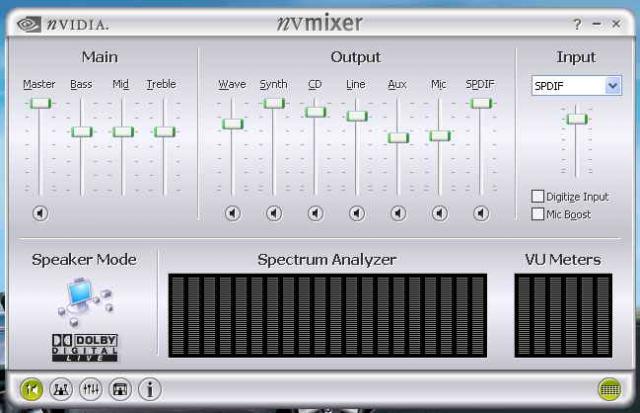Mute the Wave output channel

233,213
